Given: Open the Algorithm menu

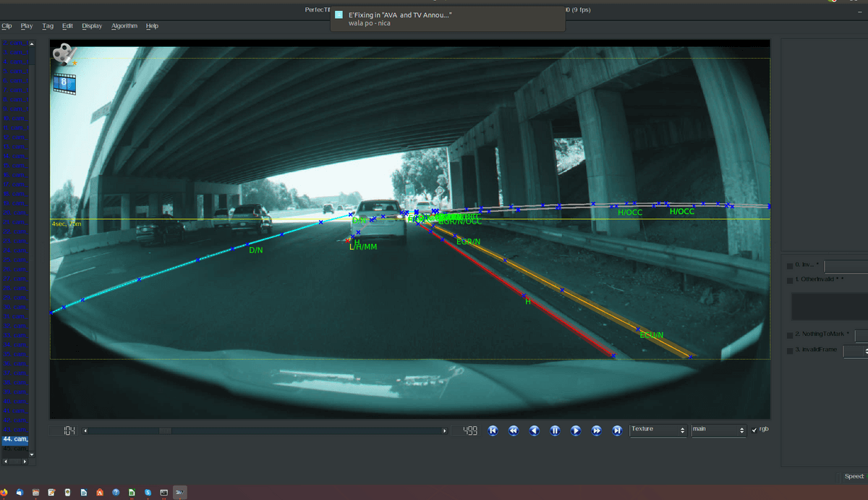Looking at the screenshot, I should 124,26.
